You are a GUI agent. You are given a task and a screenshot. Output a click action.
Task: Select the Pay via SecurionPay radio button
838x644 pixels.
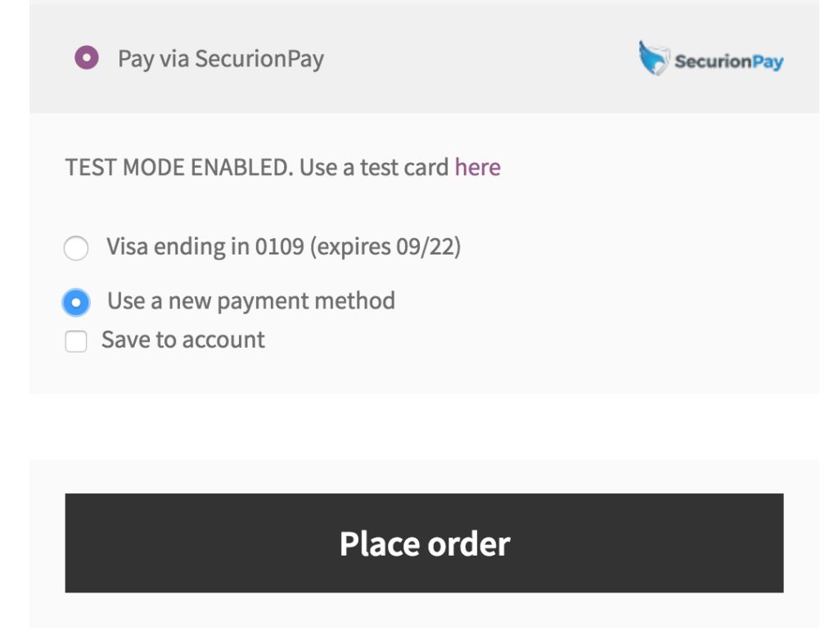pyautogui.click(x=86, y=58)
